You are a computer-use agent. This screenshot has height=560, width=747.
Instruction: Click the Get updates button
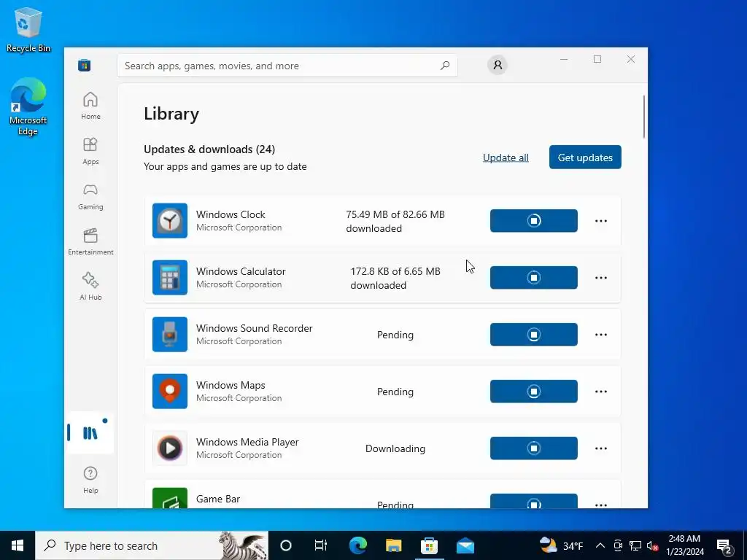tap(585, 157)
